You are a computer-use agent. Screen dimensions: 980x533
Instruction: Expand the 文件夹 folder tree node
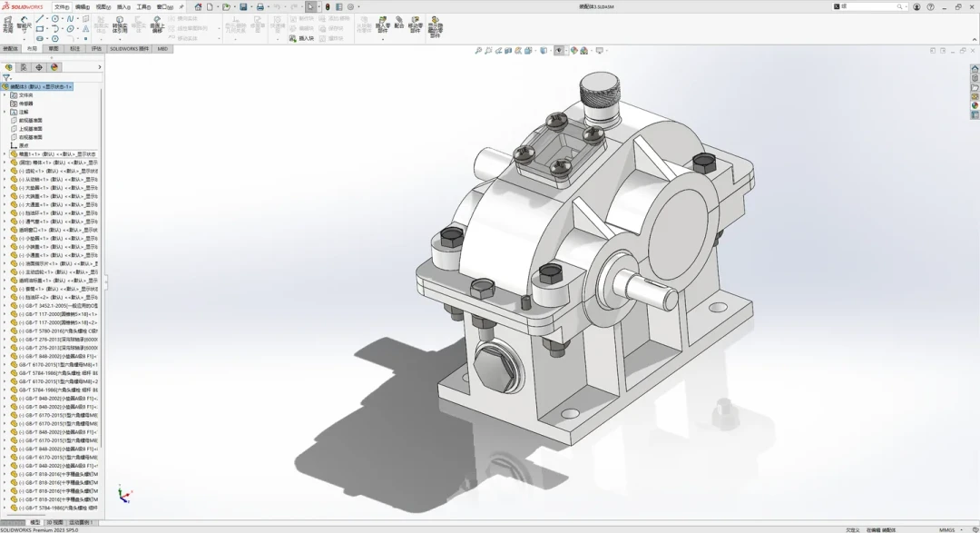coord(5,95)
